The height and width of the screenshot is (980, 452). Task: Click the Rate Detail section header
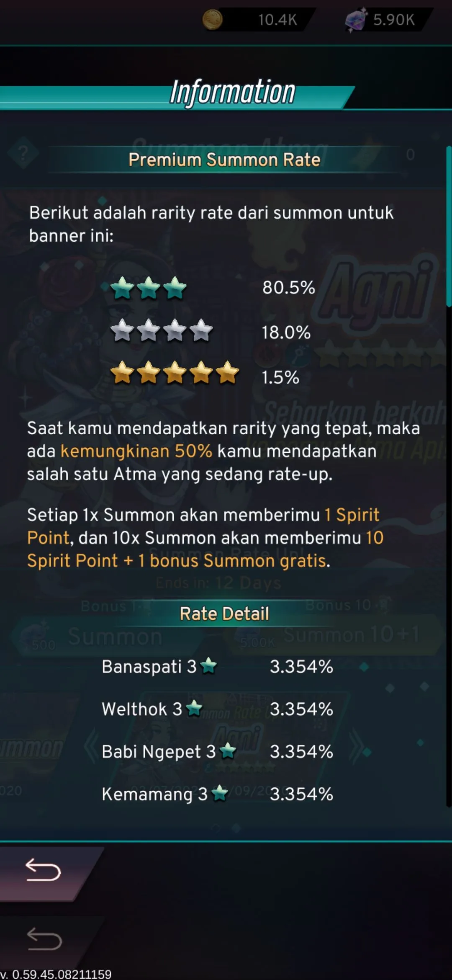224,614
